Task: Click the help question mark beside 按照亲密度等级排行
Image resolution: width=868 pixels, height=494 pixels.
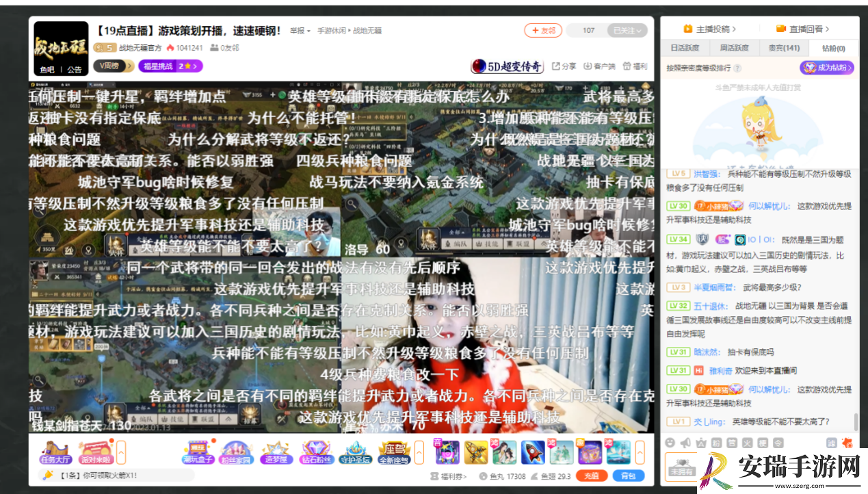Action: 737,68
